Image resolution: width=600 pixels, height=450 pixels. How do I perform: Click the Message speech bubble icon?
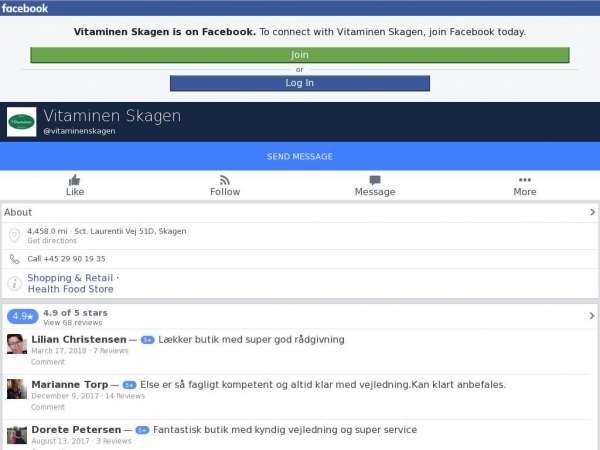tap(375, 180)
